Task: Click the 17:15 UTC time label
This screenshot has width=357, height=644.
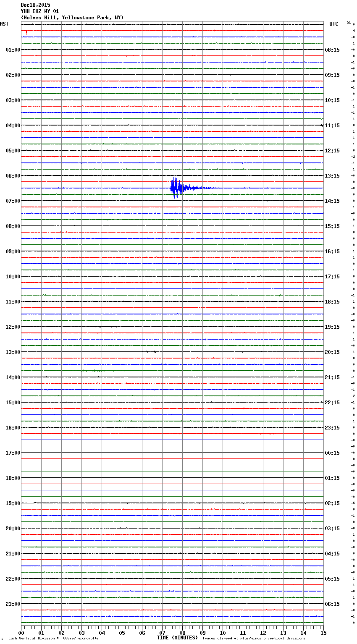Action: [332, 277]
